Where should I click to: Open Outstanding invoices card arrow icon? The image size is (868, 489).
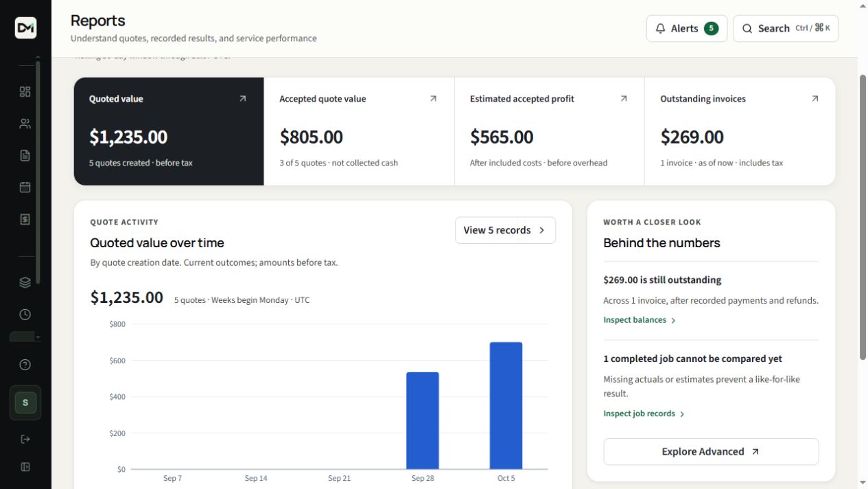(x=814, y=99)
